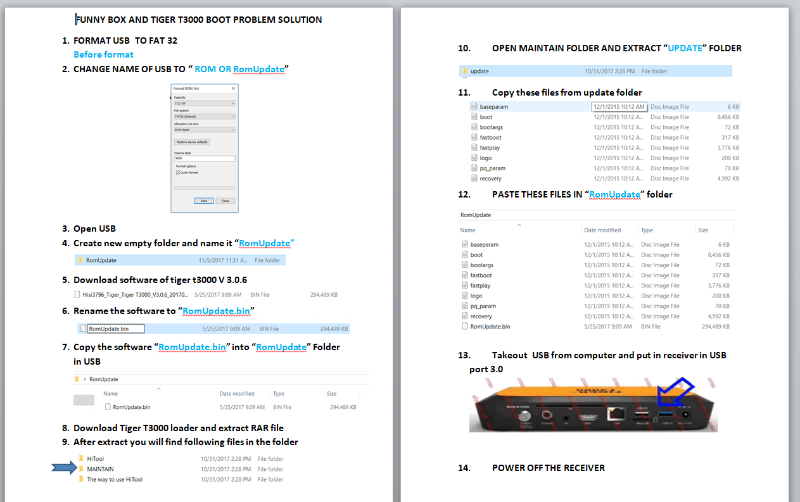The width and height of the screenshot is (800, 502).
Task: Click the RomUpdate path title above step 12 listing
Action: 476,215
